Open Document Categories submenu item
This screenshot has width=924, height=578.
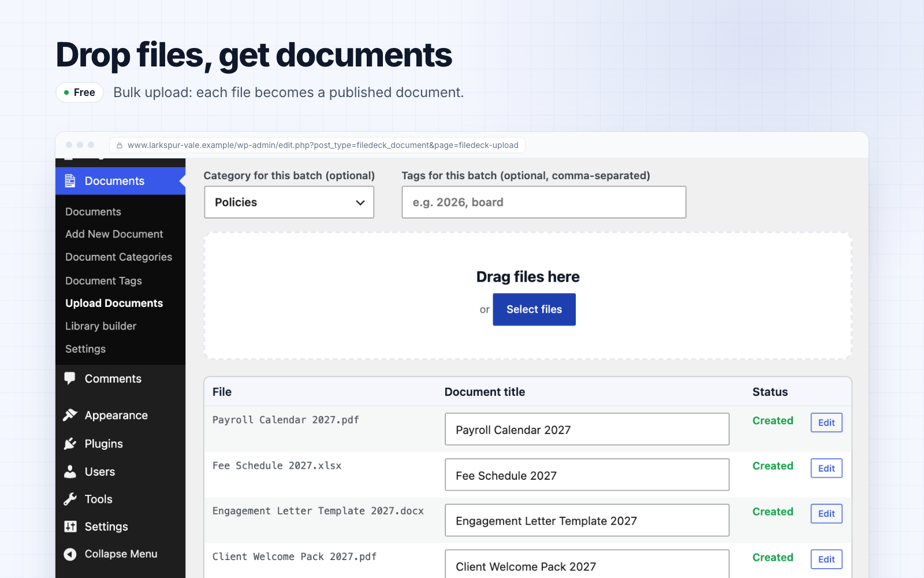tap(118, 257)
